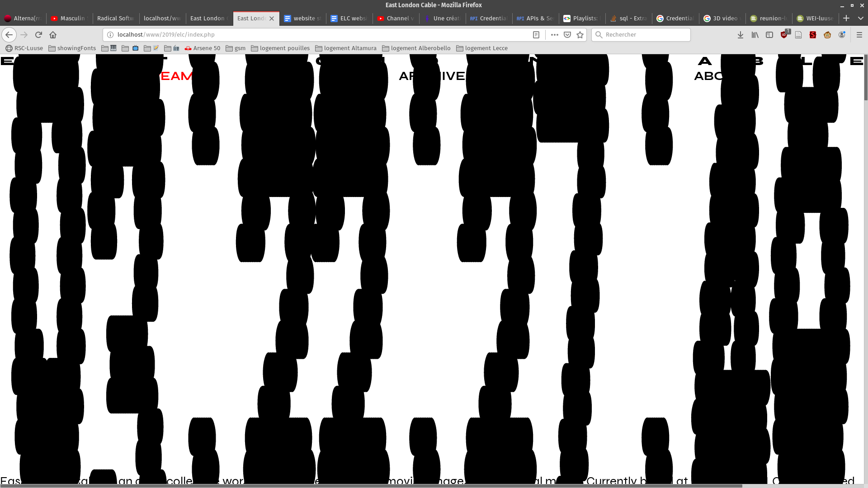Go to the Firefox home page
This screenshot has height=488, width=868.
coord(53,35)
